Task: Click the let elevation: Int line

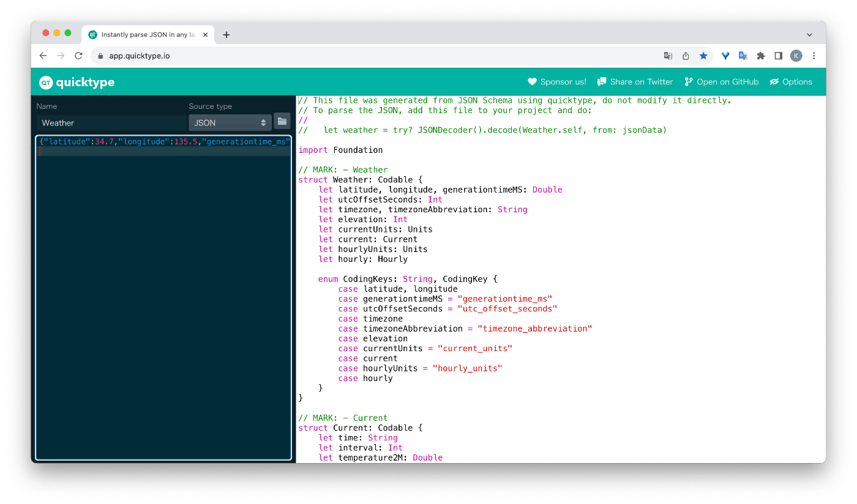Action: click(x=363, y=220)
